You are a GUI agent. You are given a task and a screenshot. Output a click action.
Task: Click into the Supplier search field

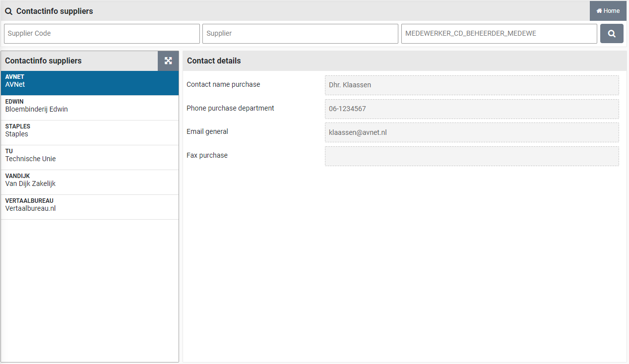(300, 34)
